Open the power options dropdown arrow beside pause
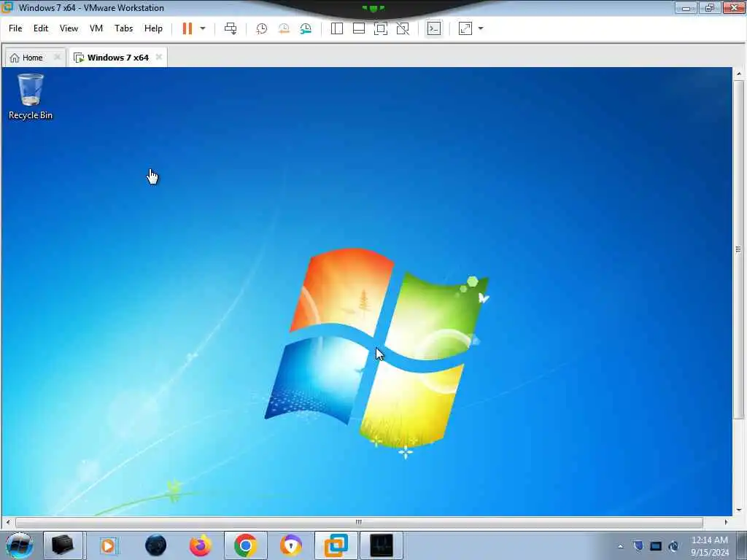Viewport: 747px width, 560px height. click(203, 28)
